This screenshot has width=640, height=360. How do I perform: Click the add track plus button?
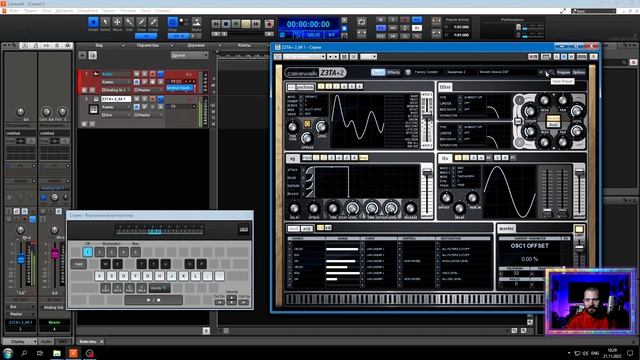[82, 55]
